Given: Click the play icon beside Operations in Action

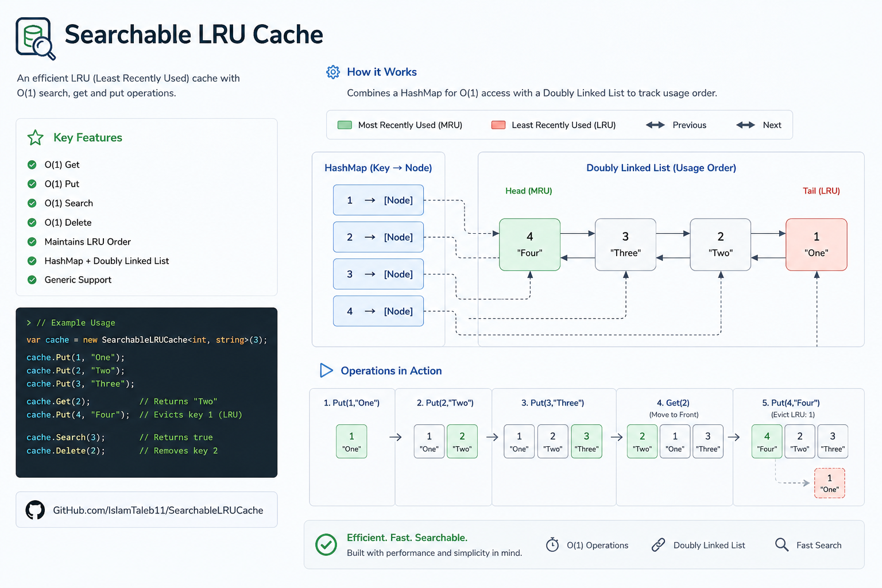Looking at the screenshot, I should (x=326, y=370).
